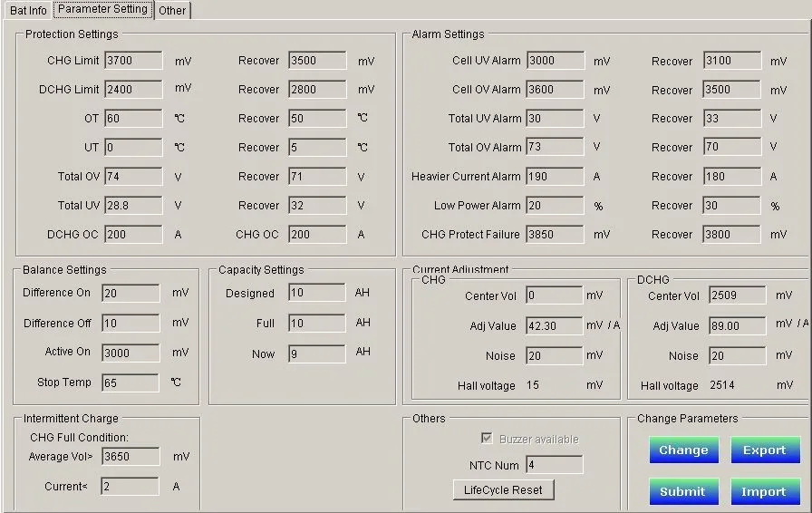Screen dimensions: 812x513
Task: Click the Cell UV Alarm field showing 3000
Action: (x=556, y=60)
